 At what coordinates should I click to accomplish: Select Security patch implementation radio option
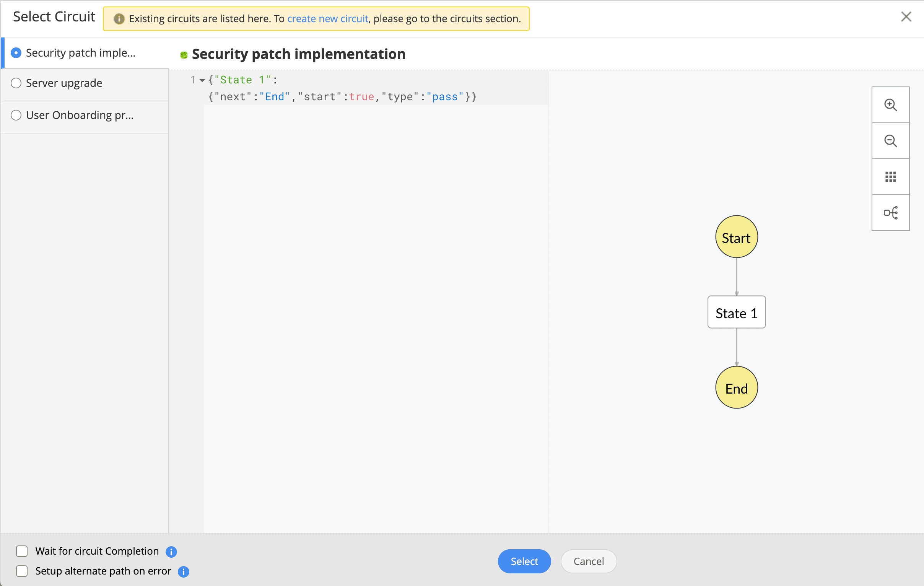pyautogui.click(x=16, y=52)
